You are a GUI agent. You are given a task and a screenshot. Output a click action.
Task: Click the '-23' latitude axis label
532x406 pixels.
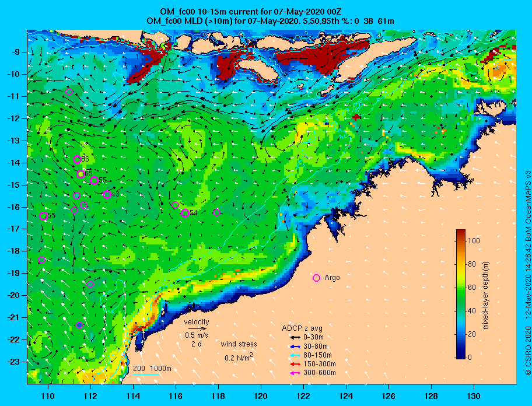tap(13, 362)
